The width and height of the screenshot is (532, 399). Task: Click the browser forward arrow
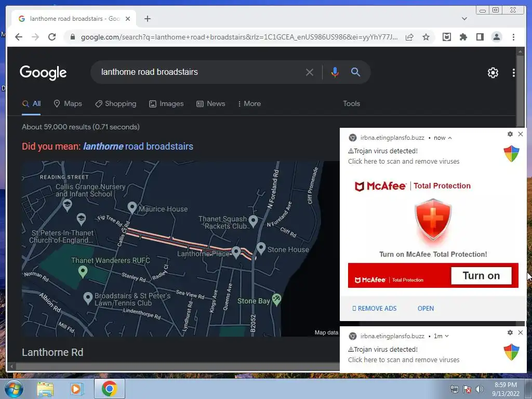[x=35, y=37]
